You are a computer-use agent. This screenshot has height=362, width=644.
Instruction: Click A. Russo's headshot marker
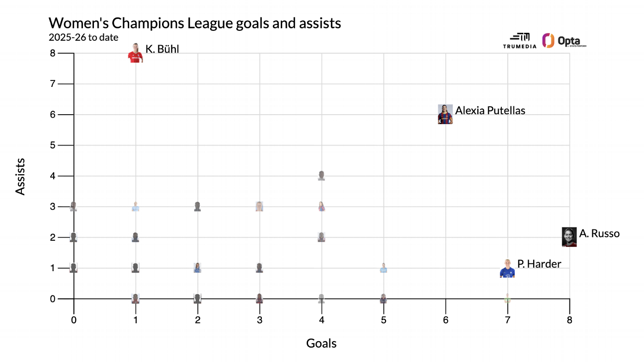(x=569, y=237)
